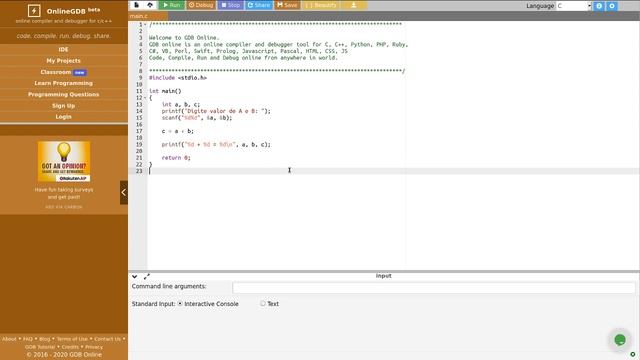Share the code
Screen dimensions: 640x360
(x=259, y=5)
